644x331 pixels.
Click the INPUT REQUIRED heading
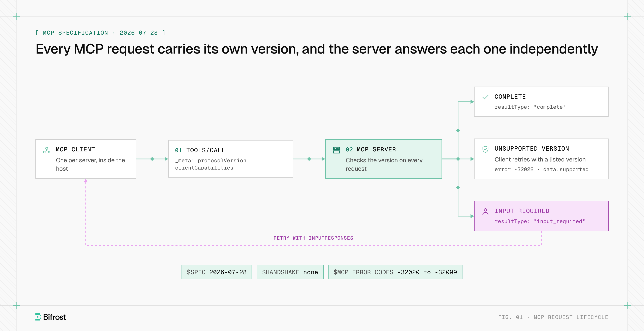point(522,211)
